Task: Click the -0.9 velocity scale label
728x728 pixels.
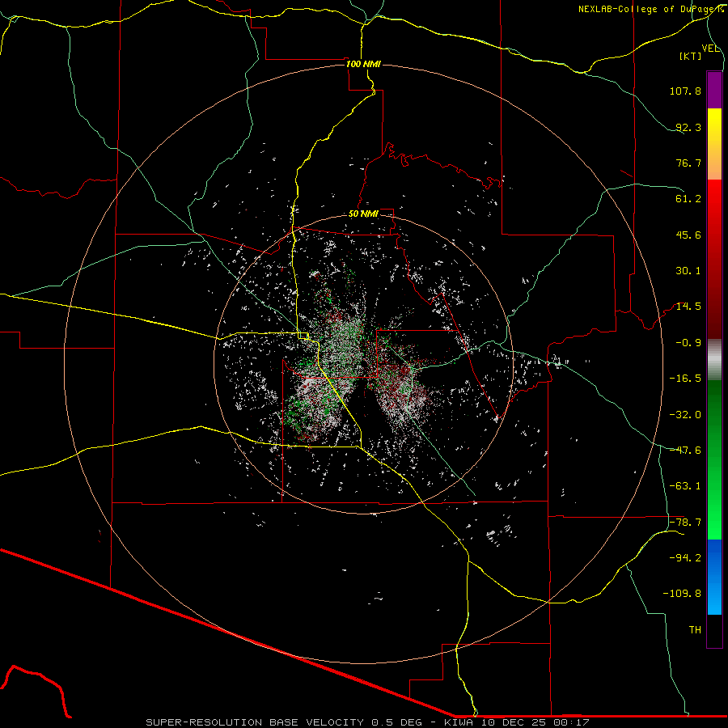Action: pyautogui.click(x=688, y=343)
